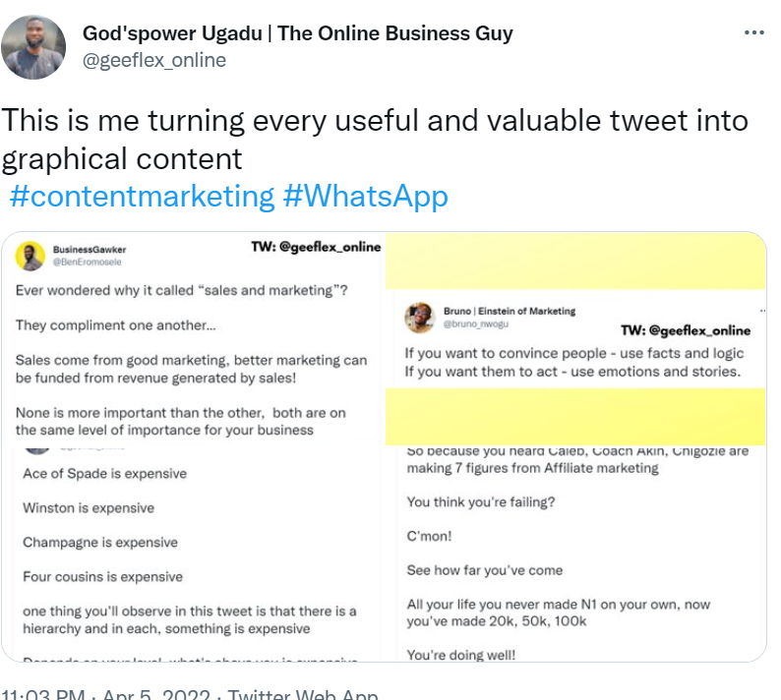Click the Twitter Web App source label
Screen dimensions: 781x700
303,692
